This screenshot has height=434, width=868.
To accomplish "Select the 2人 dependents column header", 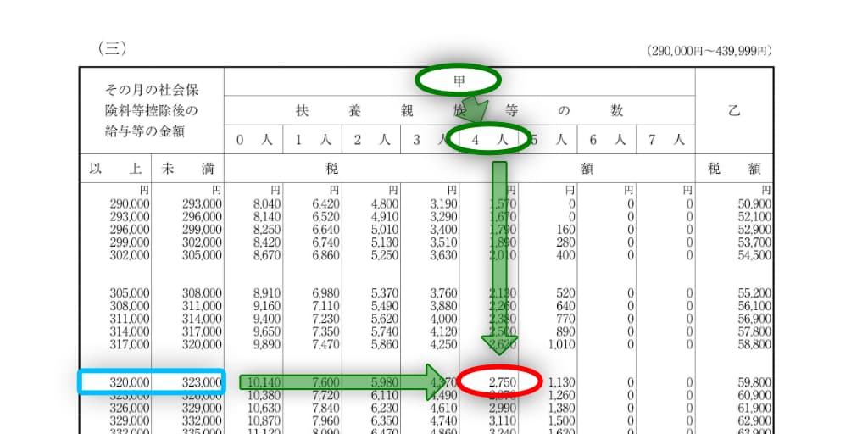I will 372,140.
